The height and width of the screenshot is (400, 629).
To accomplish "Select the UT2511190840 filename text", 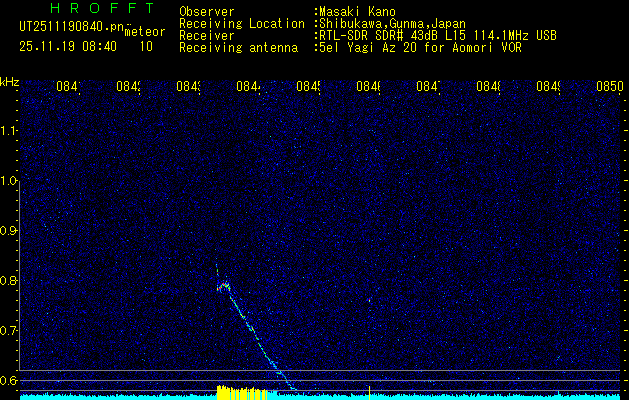I will [71, 26].
